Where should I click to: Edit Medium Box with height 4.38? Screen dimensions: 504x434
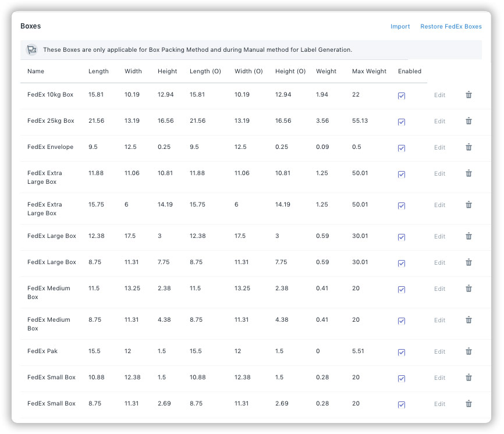(439, 321)
